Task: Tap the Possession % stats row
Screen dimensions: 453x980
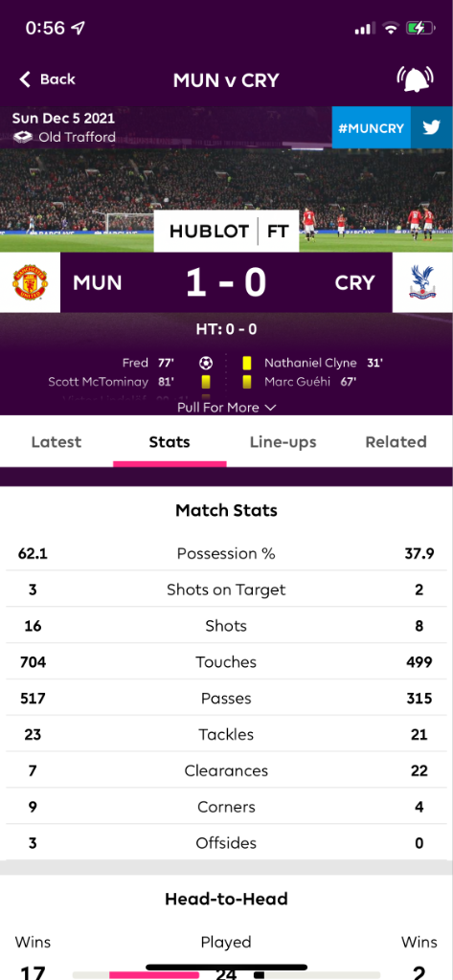Action: tap(226, 553)
